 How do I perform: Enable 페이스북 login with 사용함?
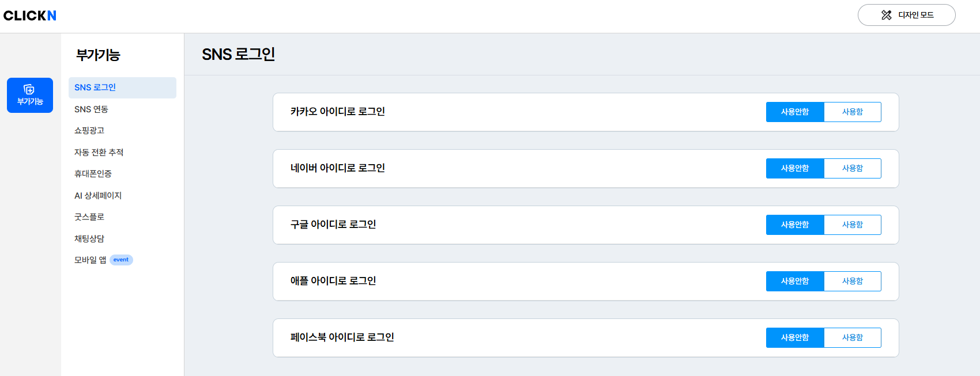(852, 338)
